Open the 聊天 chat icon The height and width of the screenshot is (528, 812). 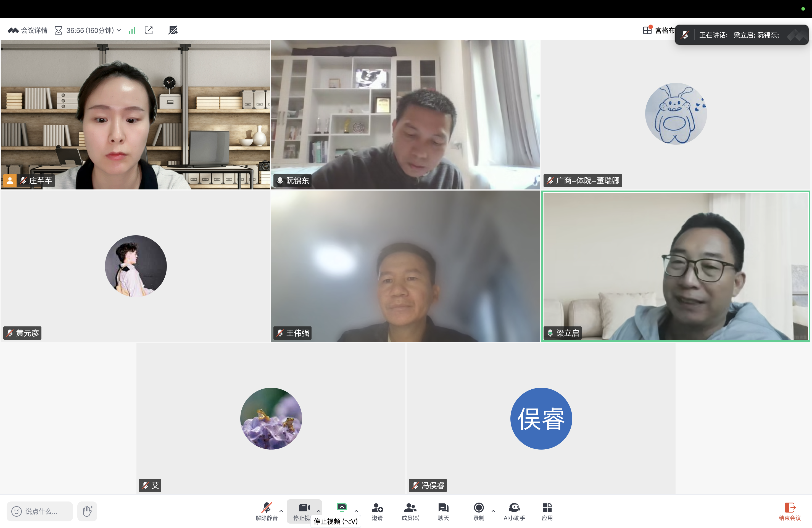(x=443, y=511)
